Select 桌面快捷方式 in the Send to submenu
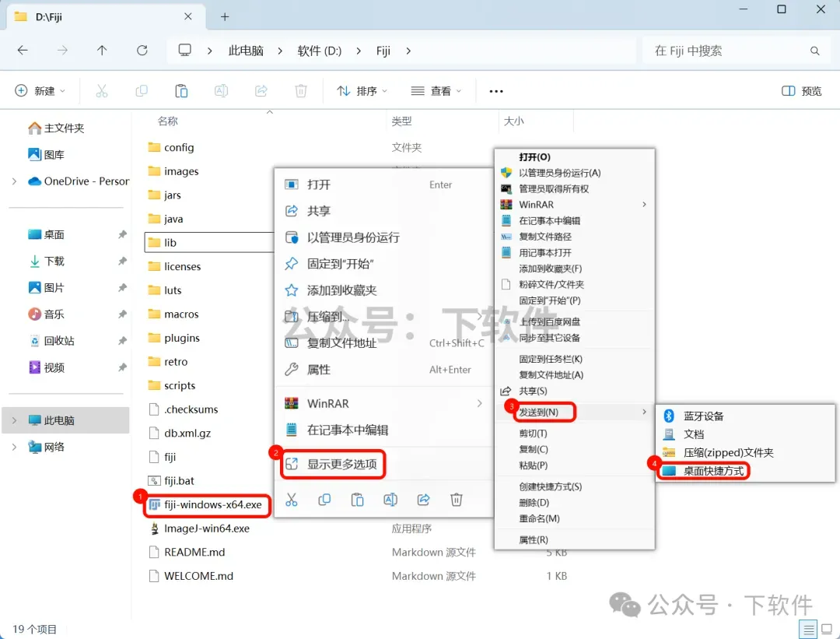The height and width of the screenshot is (639, 840). pos(703,471)
